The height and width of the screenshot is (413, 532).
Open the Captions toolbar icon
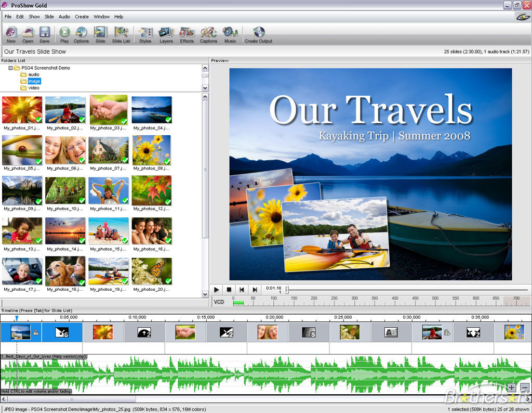click(208, 32)
